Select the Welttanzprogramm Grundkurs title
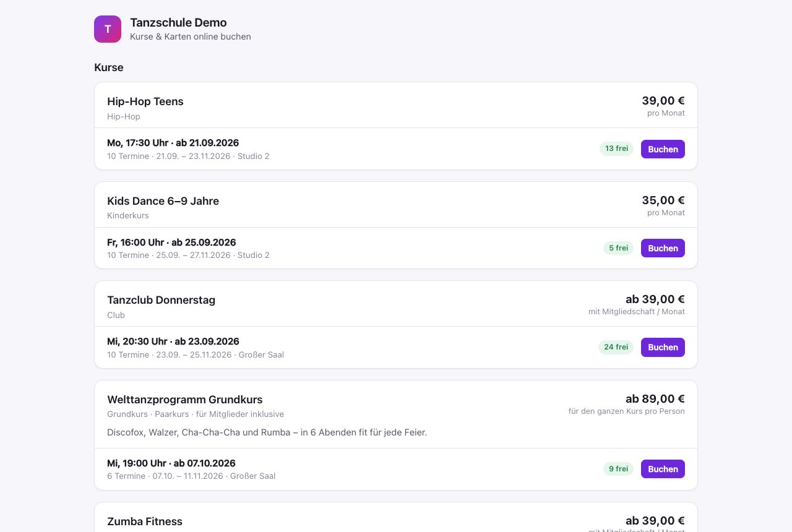This screenshot has width=792, height=532. pyautogui.click(x=185, y=400)
